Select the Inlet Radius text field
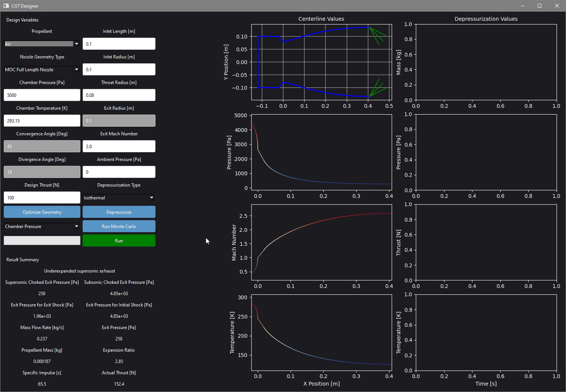The height and width of the screenshot is (392, 566). (119, 69)
